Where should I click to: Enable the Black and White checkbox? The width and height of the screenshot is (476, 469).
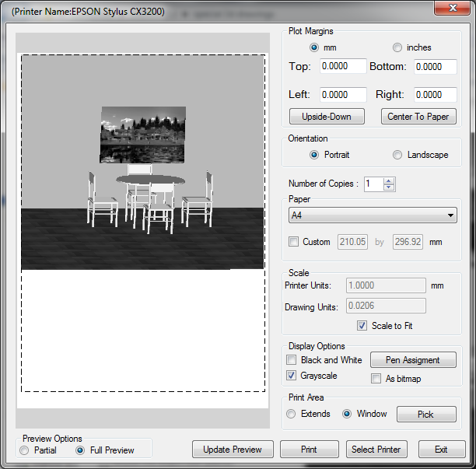click(292, 360)
